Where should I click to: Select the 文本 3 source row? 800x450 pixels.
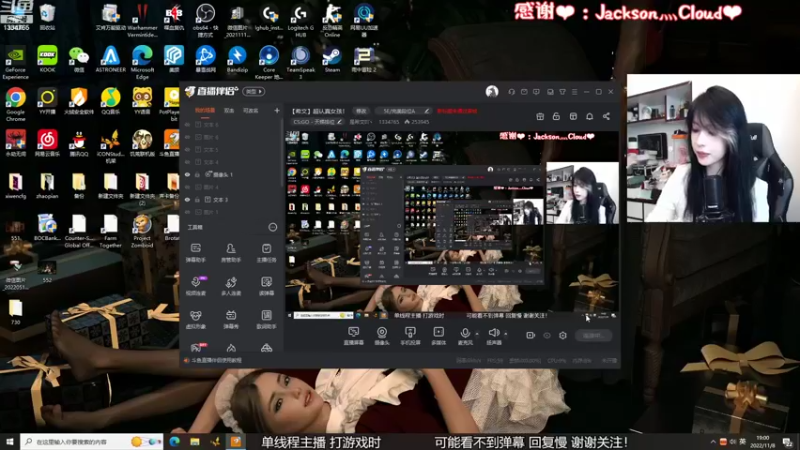231,199
